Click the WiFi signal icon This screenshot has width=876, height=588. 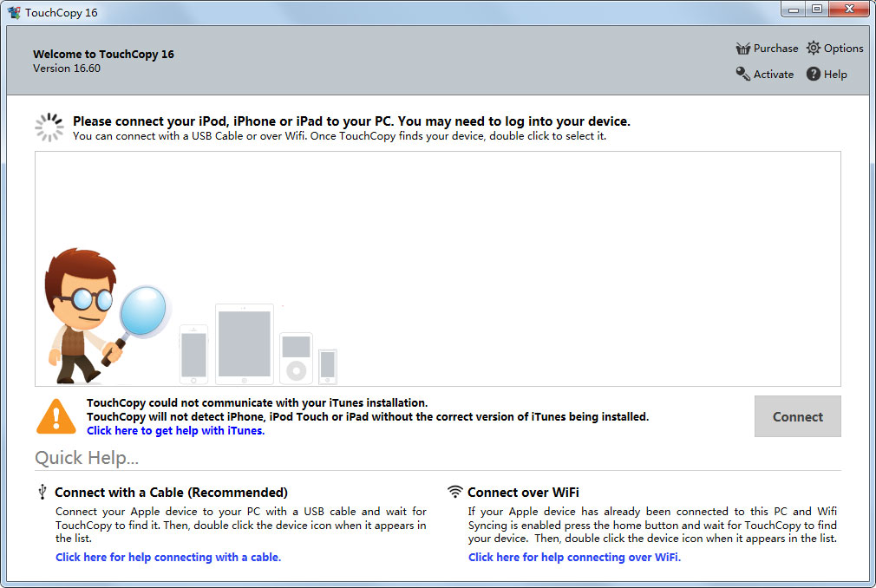pos(455,492)
